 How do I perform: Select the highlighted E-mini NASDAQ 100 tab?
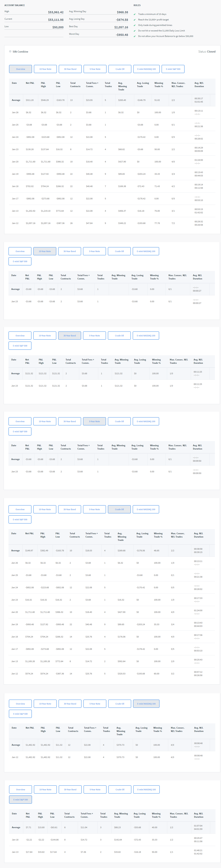click(x=146, y=704)
